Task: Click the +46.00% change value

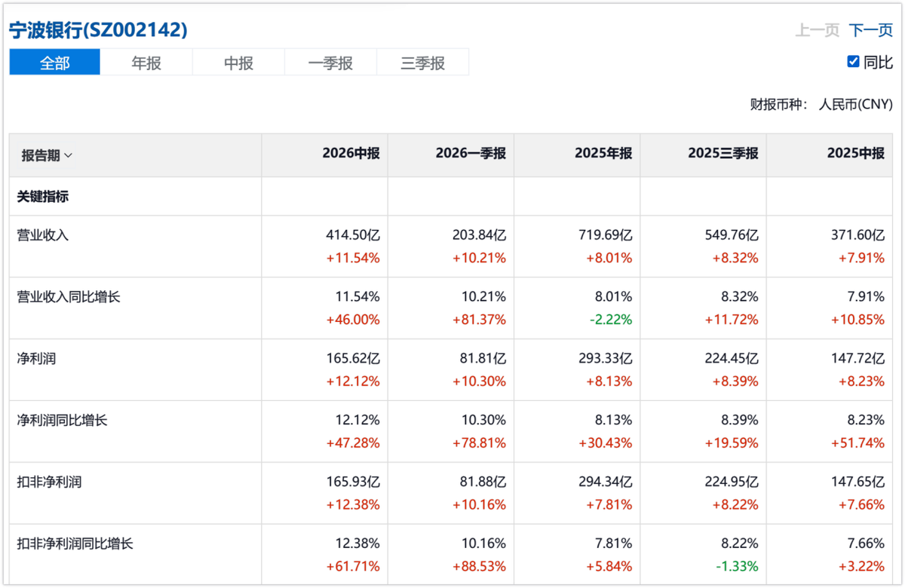Action: point(353,320)
